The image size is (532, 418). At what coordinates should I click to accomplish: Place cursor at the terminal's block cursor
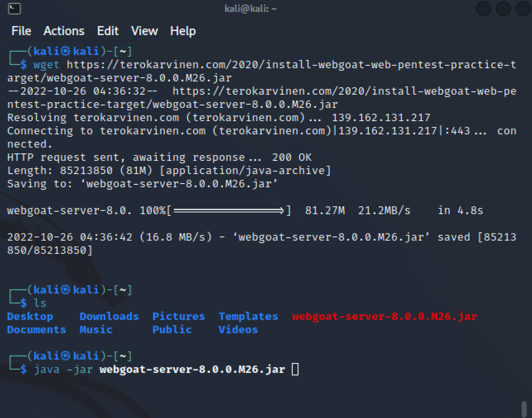pyautogui.click(x=295, y=369)
